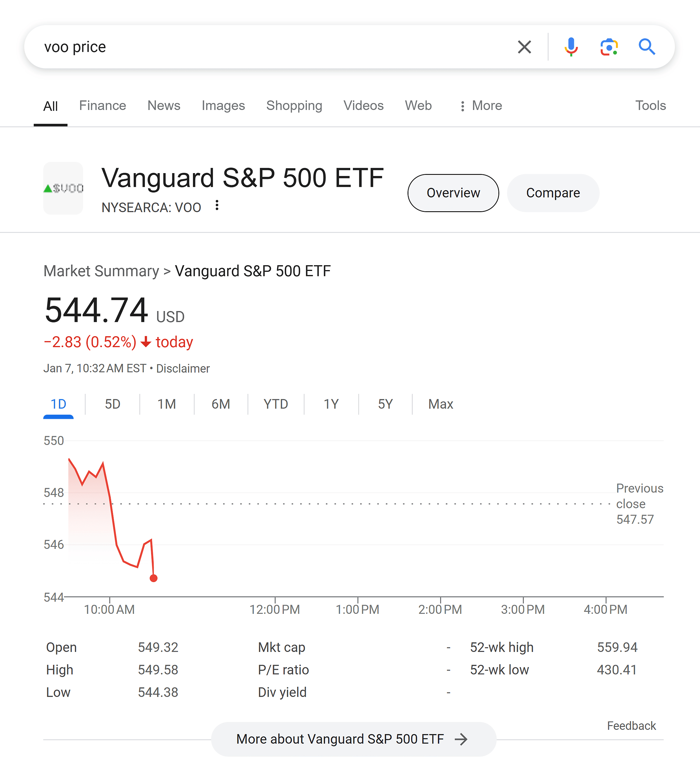Click the arrow in More about Vanguard button
The image size is (700, 780).
(461, 739)
